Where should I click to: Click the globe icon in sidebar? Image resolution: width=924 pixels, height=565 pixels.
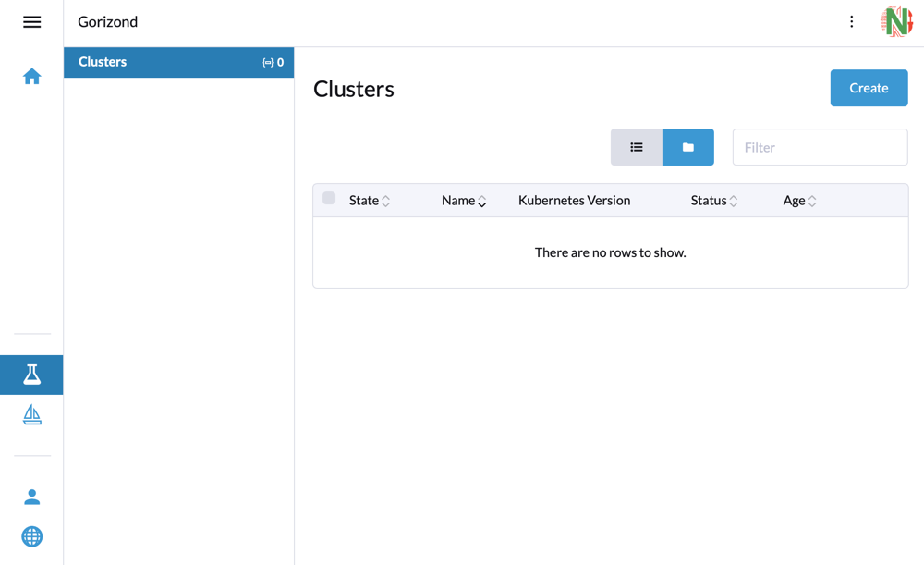31,536
